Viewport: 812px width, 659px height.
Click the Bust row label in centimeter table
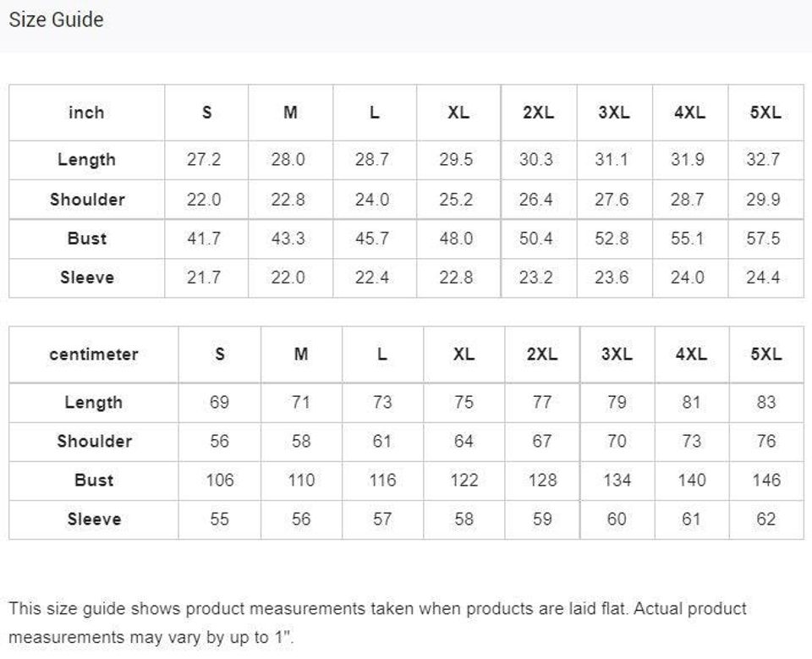coord(93,480)
